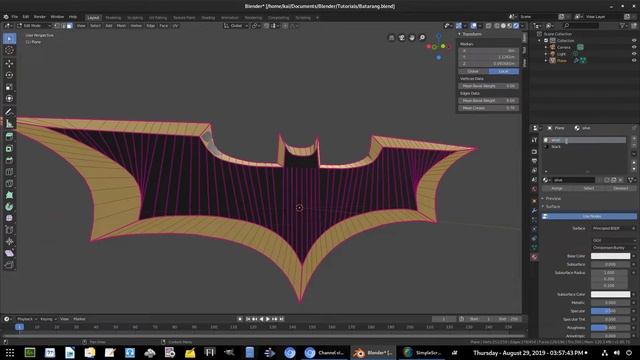640x360 pixels.
Task: Click the Roughness slider
Action: (610, 328)
